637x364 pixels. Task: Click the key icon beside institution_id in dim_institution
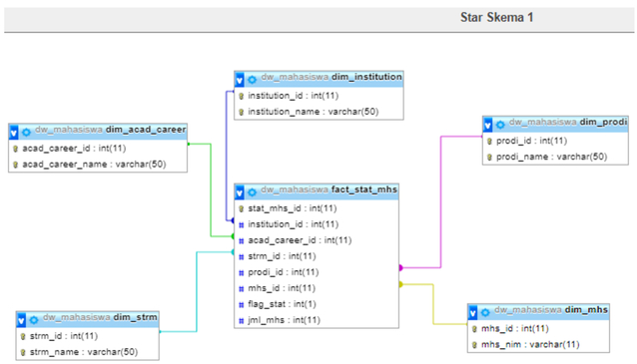[241, 96]
